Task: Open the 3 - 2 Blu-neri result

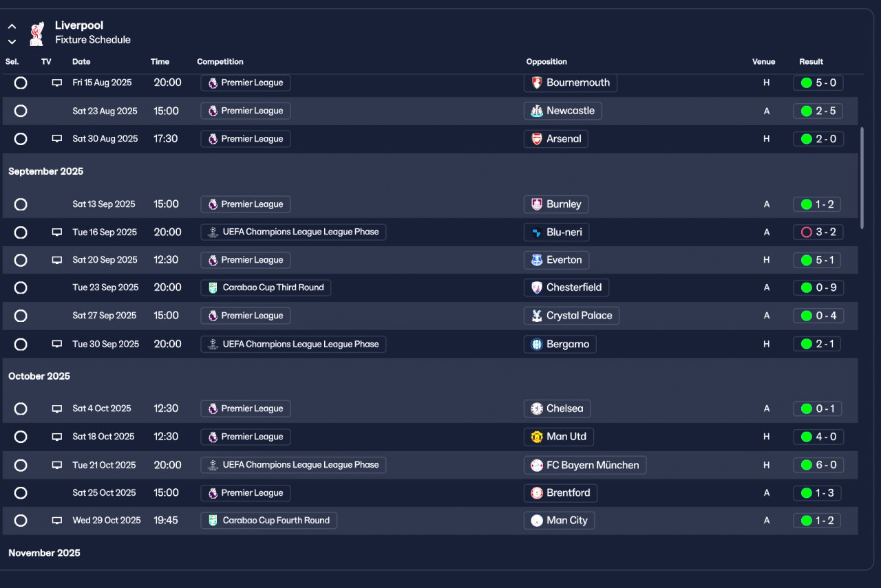Action: [x=818, y=232]
